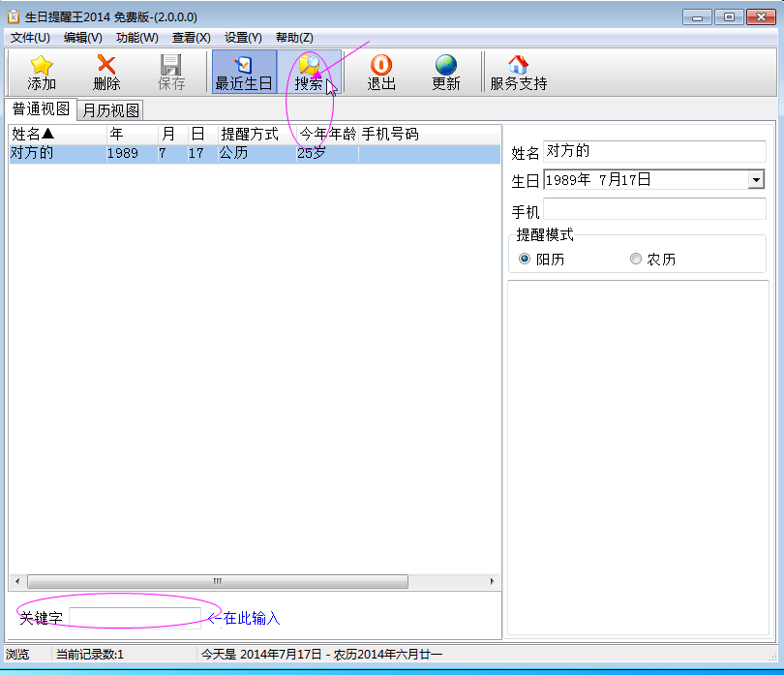Screen dimensions: 784x675
Task: Sort by the 月 column header
Action: pos(173,134)
